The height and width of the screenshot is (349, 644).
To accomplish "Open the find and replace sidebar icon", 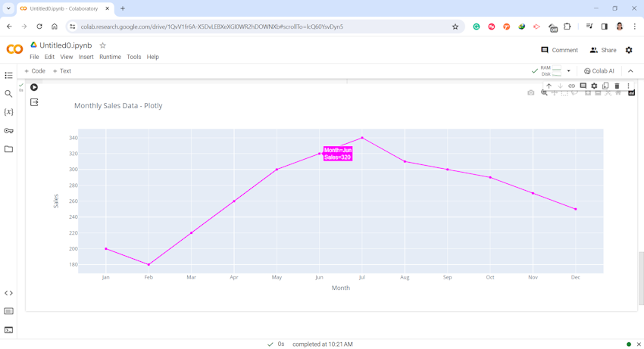I will tap(8, 94).
